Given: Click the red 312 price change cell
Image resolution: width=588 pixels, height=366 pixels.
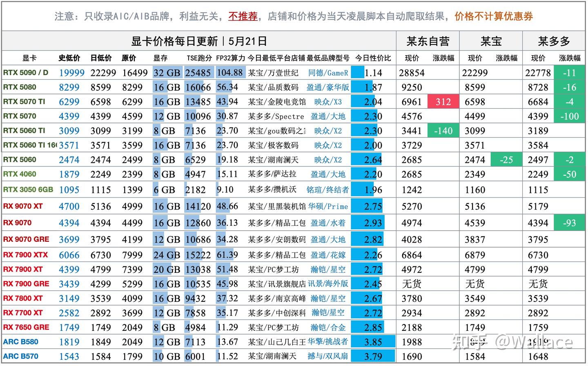Looking at the screenshot, I should (x=443, y=102).
